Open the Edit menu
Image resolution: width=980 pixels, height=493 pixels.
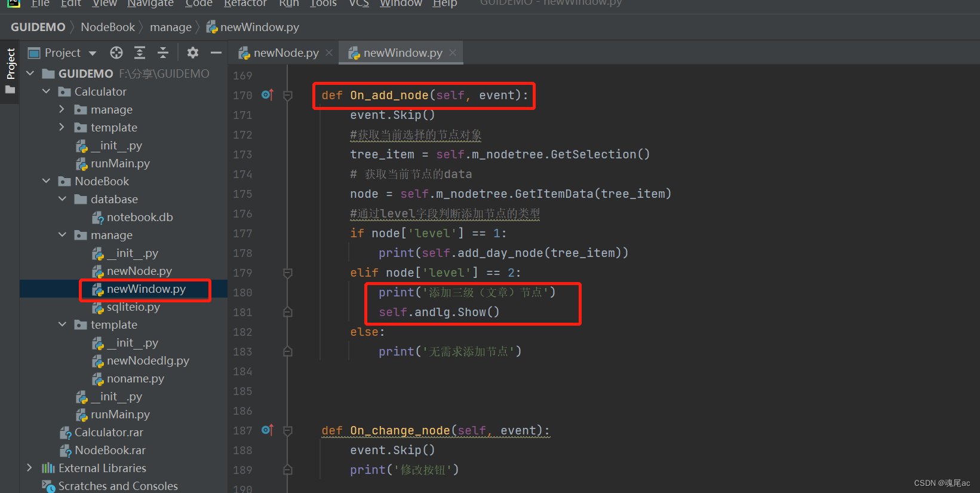[71, 3]
